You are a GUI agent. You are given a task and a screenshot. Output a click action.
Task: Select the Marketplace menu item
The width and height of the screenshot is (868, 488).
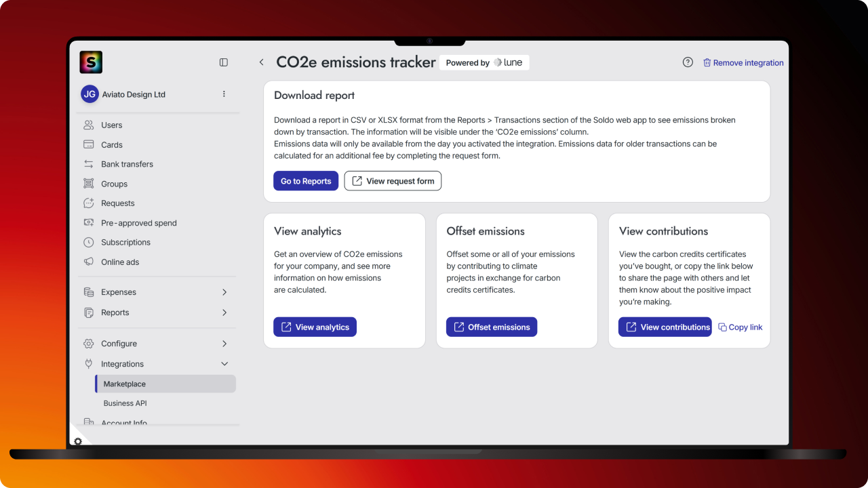165,384
